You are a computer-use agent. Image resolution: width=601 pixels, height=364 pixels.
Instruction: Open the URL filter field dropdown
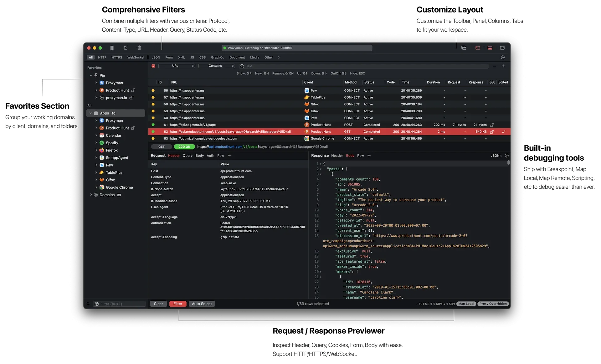tap(177, 66)
